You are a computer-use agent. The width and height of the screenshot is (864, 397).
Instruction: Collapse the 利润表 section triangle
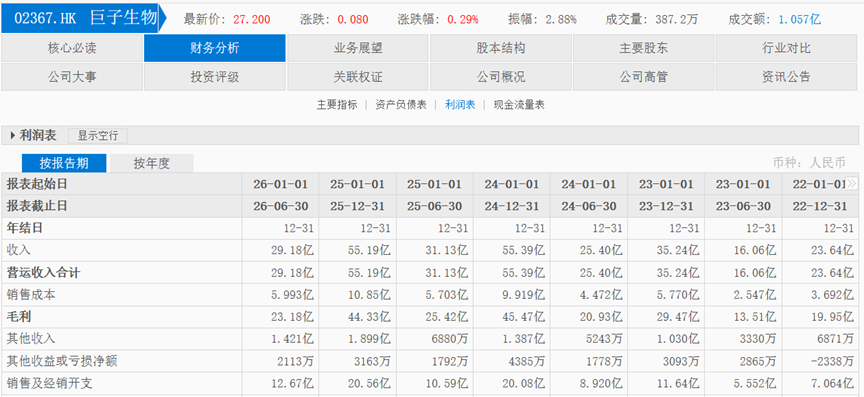[13, 136]
